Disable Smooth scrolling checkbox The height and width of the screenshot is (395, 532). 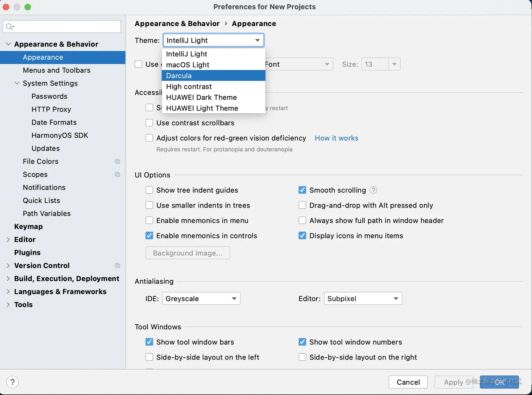[302, 190]
